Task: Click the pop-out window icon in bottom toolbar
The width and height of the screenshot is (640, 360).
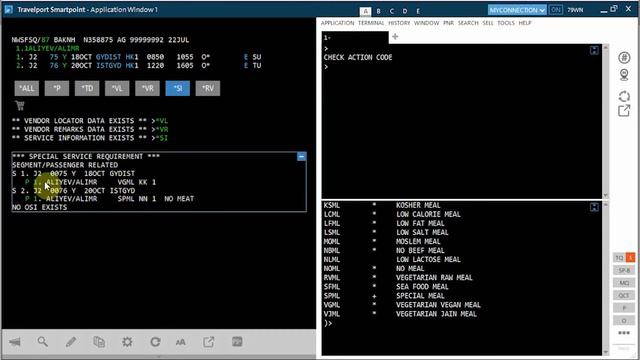Action: pyautogui.click(x=209, y=342)
